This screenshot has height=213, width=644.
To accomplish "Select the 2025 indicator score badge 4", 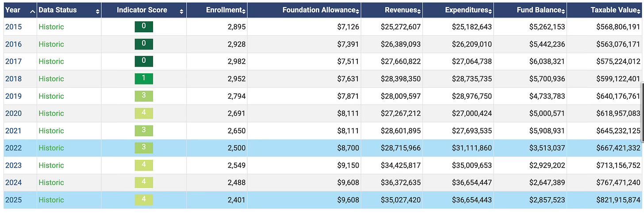I will coord(144,199).
